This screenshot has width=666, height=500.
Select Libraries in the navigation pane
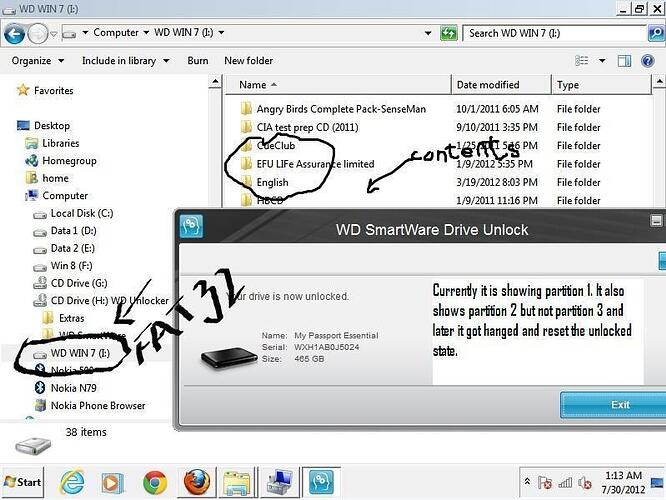[52, 143]
